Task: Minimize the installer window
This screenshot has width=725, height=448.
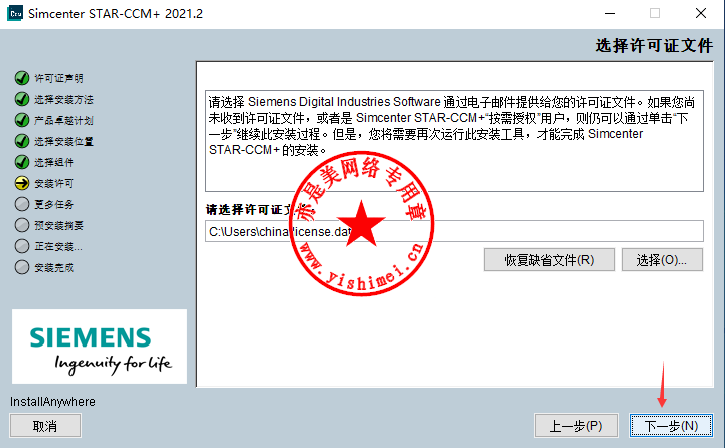Action: pos(610,13)
